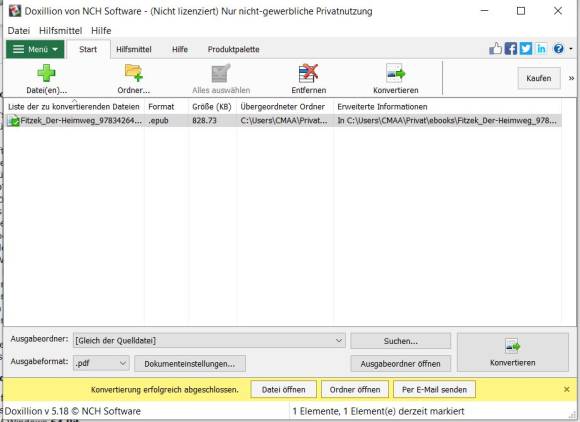Click the epub file icon of the Fitzek row
The width and height of the screenshot is (580, 422).
pyautogui.click(x=14, y=121)
